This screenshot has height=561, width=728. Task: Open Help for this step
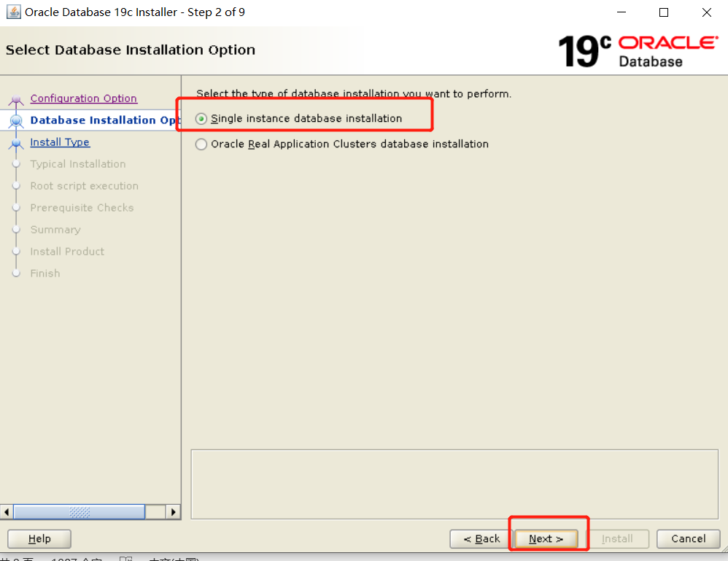(x=39, y=538)
